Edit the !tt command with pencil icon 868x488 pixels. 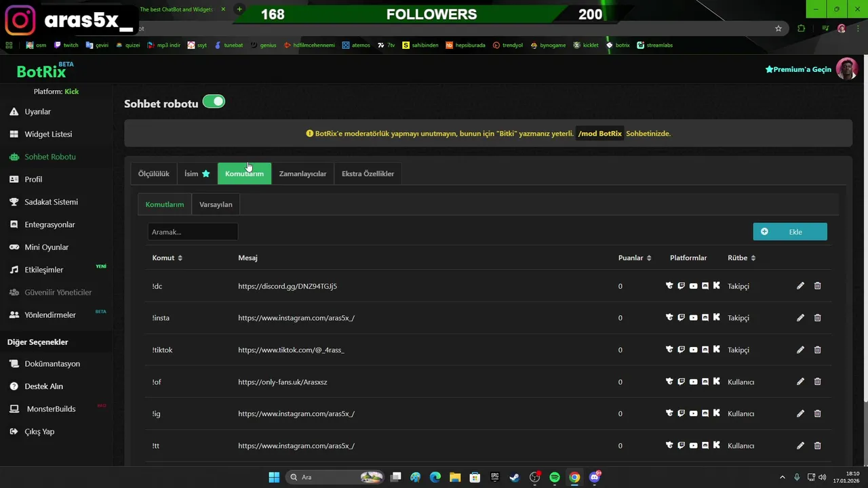click(800, 445)
